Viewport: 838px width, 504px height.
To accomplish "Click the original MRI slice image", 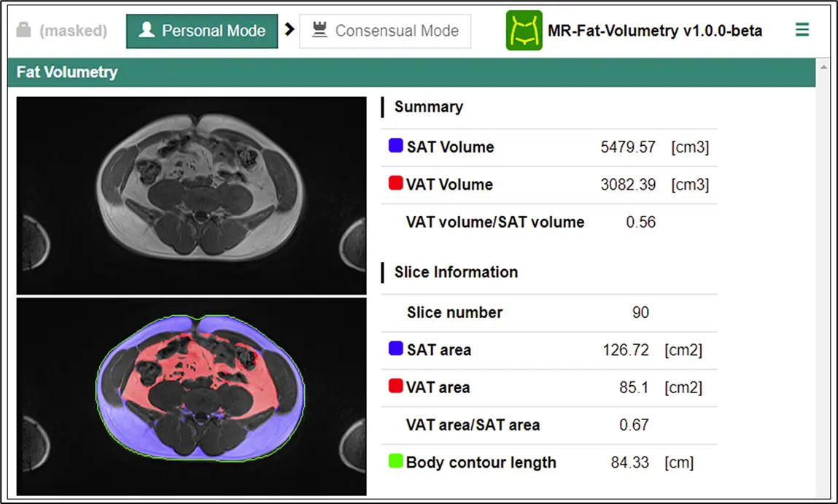I will pos(191,195).
